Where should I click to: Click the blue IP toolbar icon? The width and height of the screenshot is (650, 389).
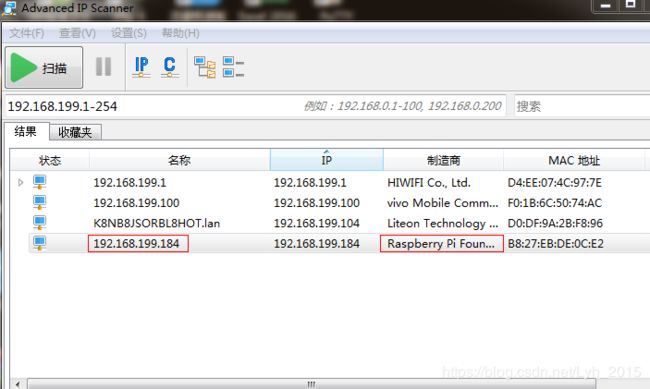141,67
